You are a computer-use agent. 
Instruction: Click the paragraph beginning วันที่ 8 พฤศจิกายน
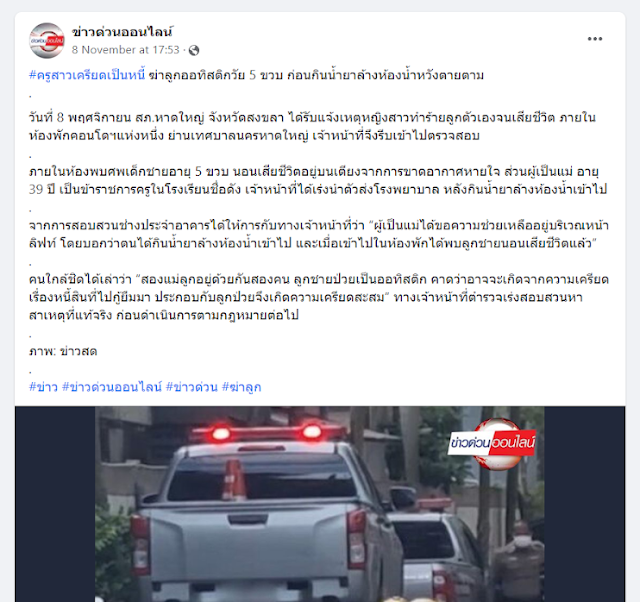pos(312,127)
